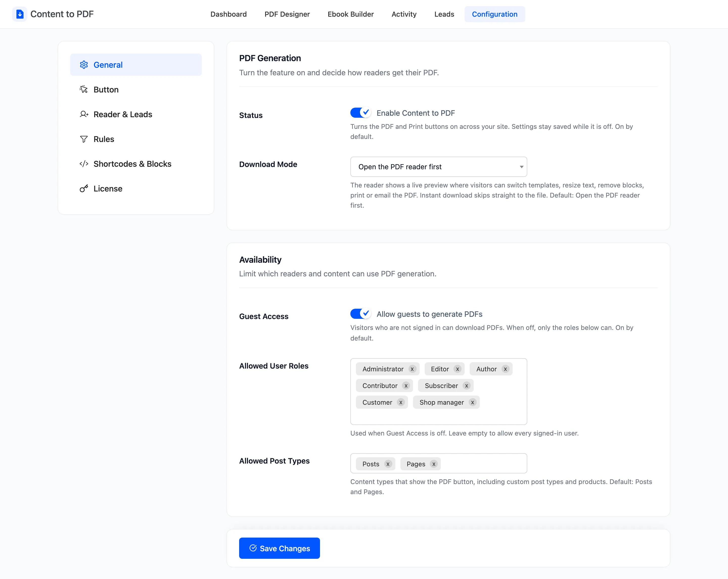The width and height of the screenshot is (728, 579).
Task: Remove the Administrator role tag
Action: point(412,369)
